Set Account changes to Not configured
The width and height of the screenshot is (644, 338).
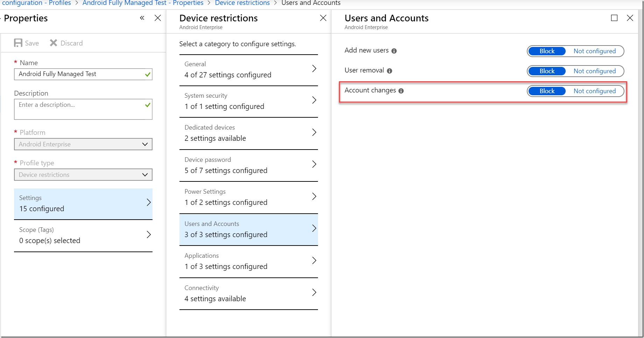(595, 91)
